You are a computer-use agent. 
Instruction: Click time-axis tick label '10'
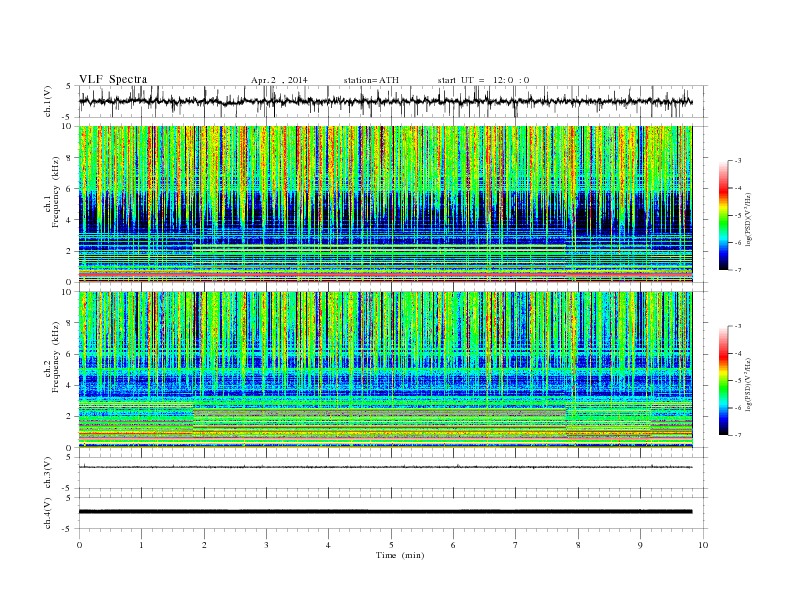pos(703,545)
